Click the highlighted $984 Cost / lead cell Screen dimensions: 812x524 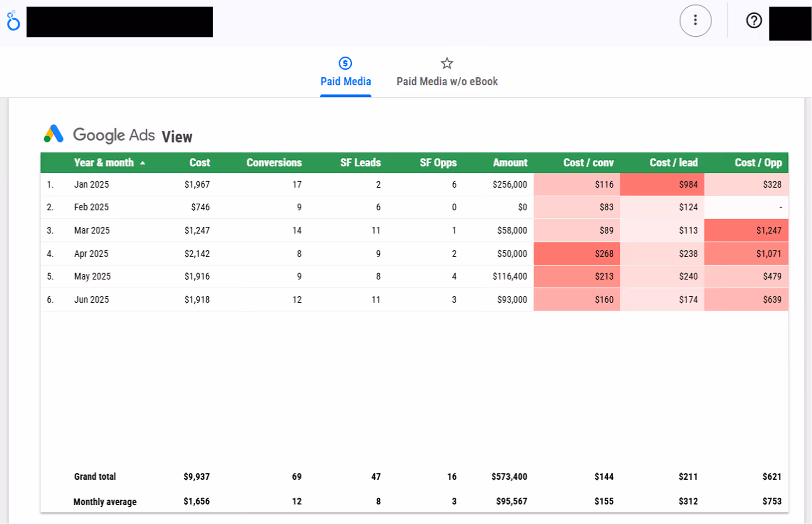[x=689, y=184]
